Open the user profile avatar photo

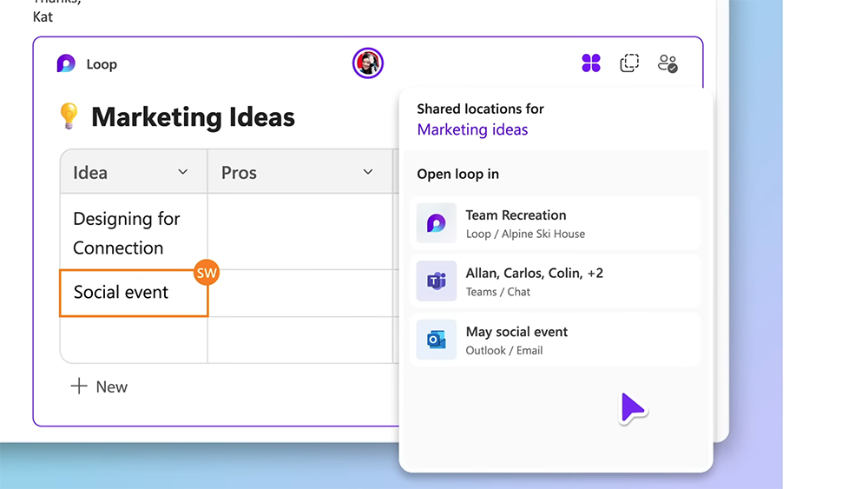368,63
